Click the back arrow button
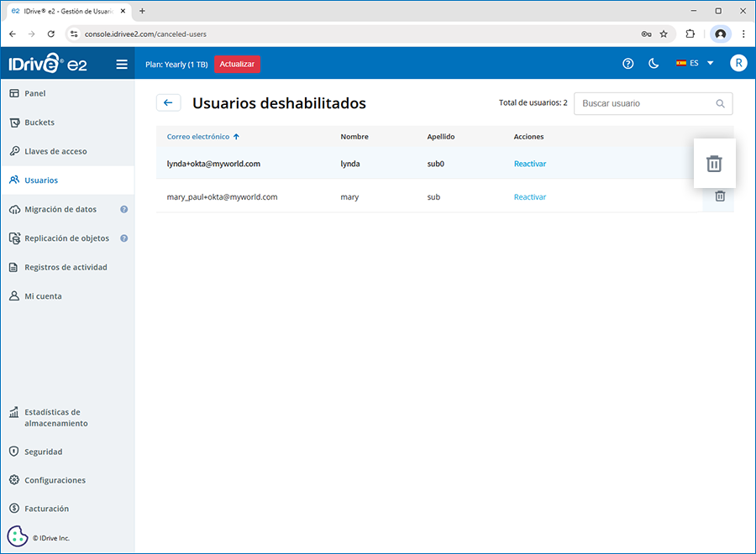 pos(168,102)
